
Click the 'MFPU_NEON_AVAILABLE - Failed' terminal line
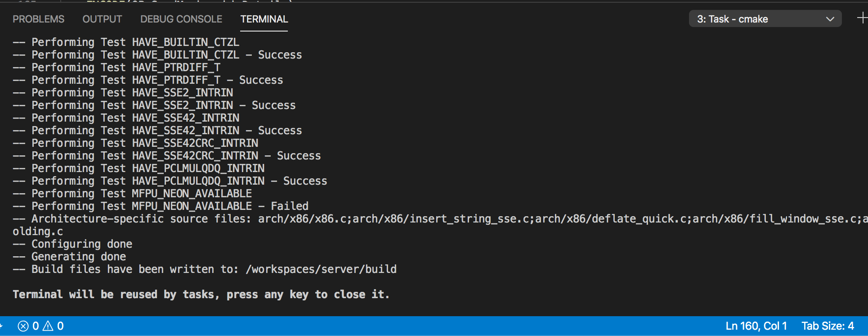tap(161, 206)
